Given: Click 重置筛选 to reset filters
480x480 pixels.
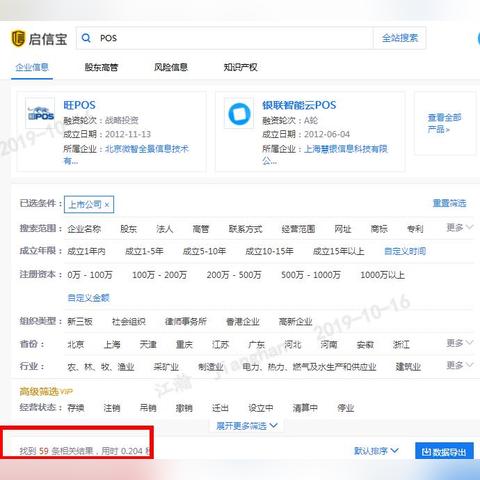Looking at the screenshot, I should click(449, 203).
